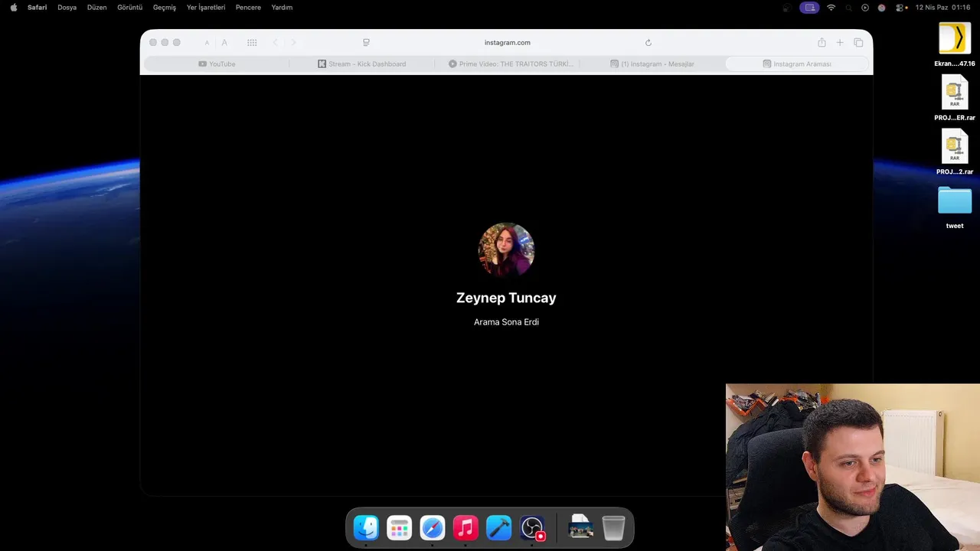The image size is (980, 551).
Task: Open Music app from the Dock
Action: pos(465,527)
